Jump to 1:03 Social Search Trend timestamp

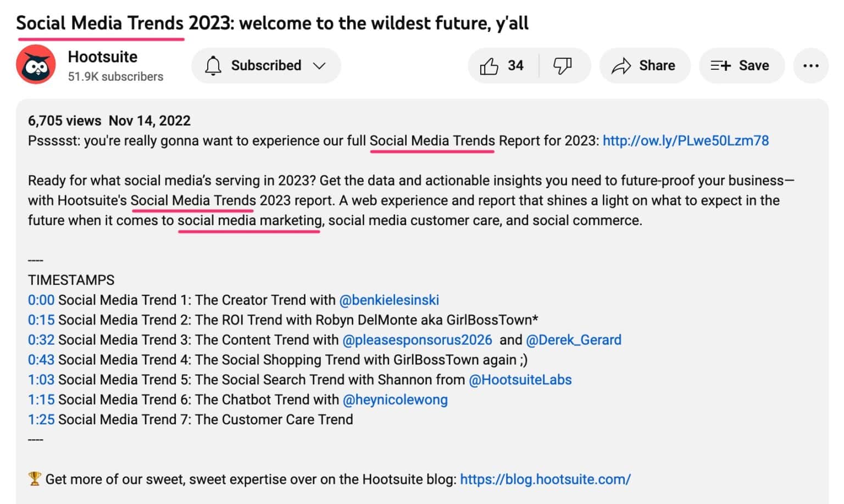(x=40, y=379)
